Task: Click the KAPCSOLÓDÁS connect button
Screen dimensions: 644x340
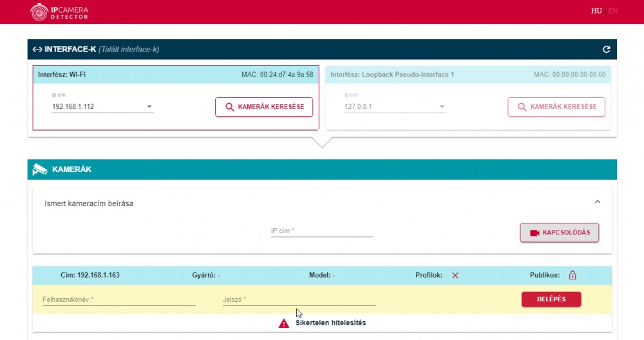Action: click(x=559, y=232)
